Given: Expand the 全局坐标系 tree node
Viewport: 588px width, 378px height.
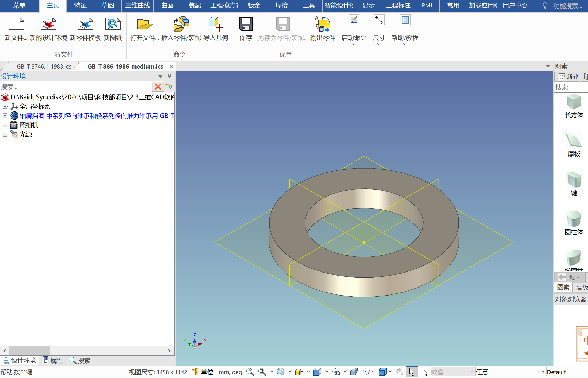Looking at the screenshot, I should pos(5,106).
